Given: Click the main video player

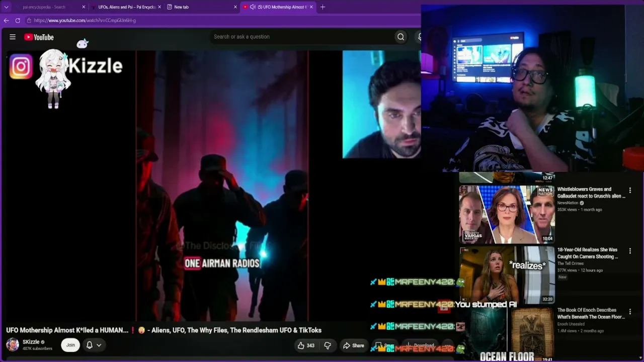Looking at the screenshot, I should point(222,186).
